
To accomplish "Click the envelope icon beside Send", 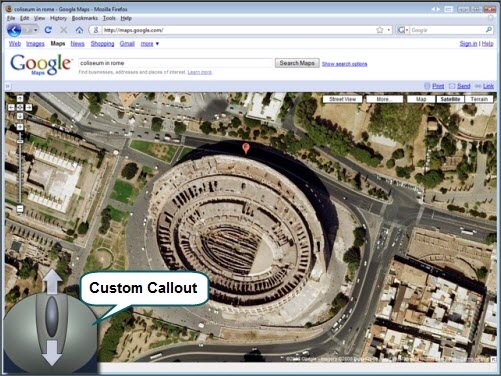I will coord(452,86).
